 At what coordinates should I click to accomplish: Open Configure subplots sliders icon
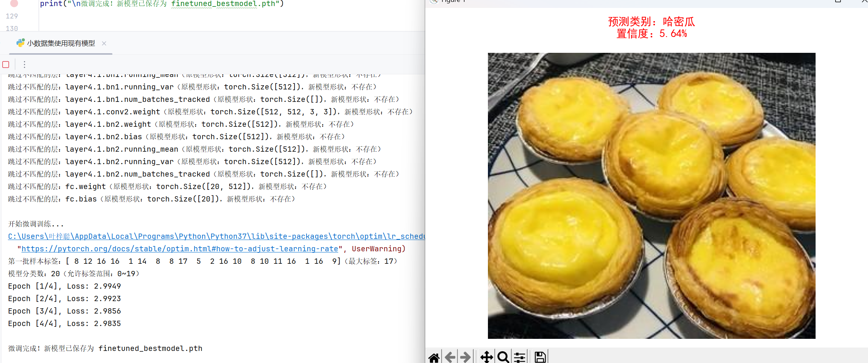tap(520, 357)
